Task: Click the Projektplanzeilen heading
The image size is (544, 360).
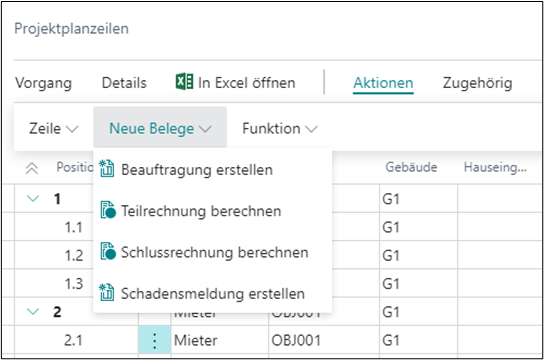Action: click(x=71, y=28)
